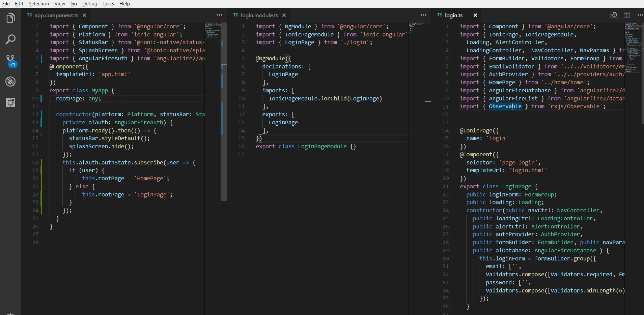The width and height of the screenshot is (644, 315).
Task: Click the selected word 'Observable' in login.ts
Action: (x=505, y=106)
